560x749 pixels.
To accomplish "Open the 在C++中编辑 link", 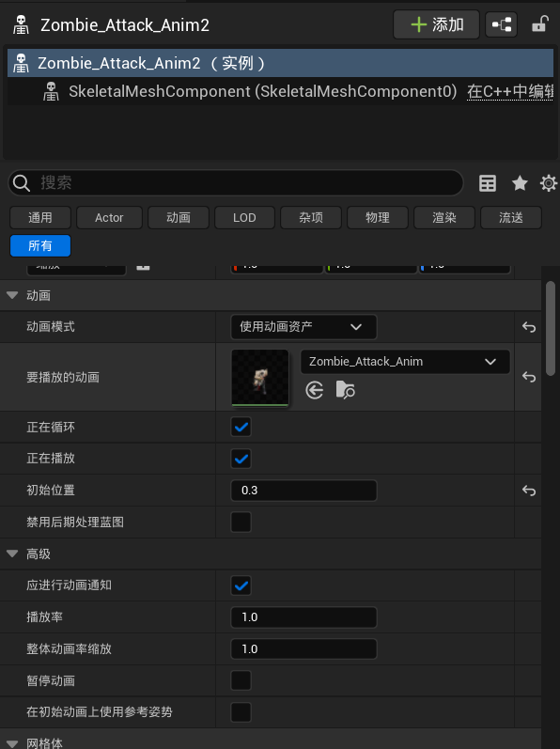I will point(510,91).
